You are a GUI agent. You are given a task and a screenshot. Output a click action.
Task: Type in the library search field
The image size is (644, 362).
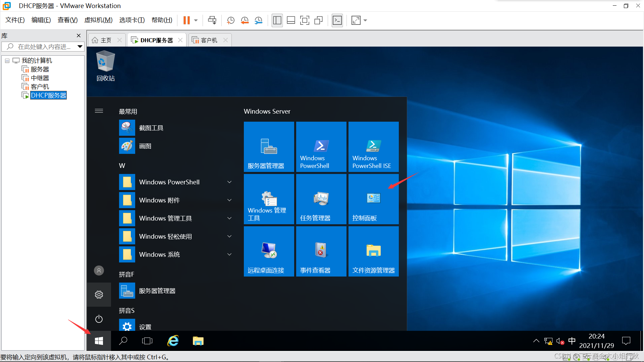44,47
